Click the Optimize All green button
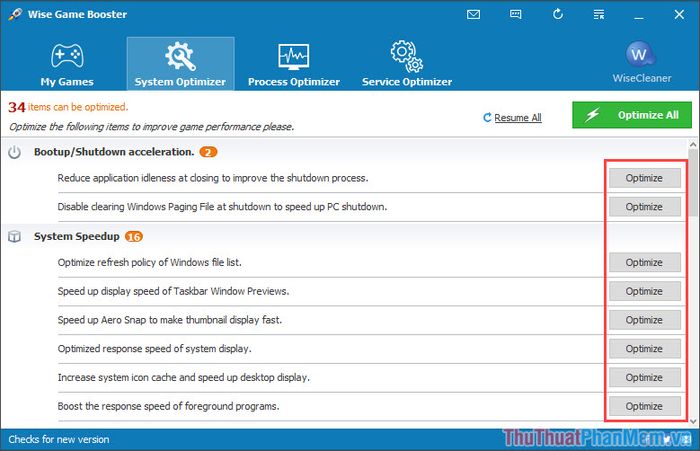Screen dimensions: 700x451 [632, 115]
